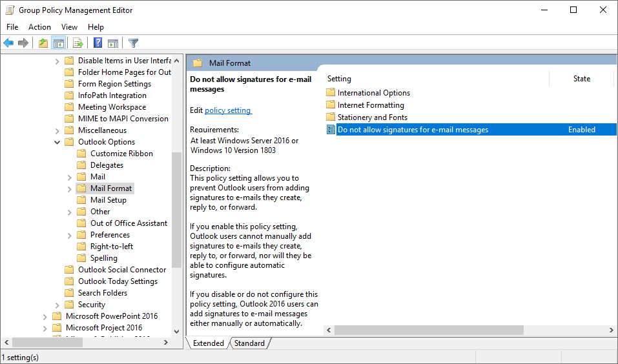Click the Forward arrow in the toolbar

[23, 43]
